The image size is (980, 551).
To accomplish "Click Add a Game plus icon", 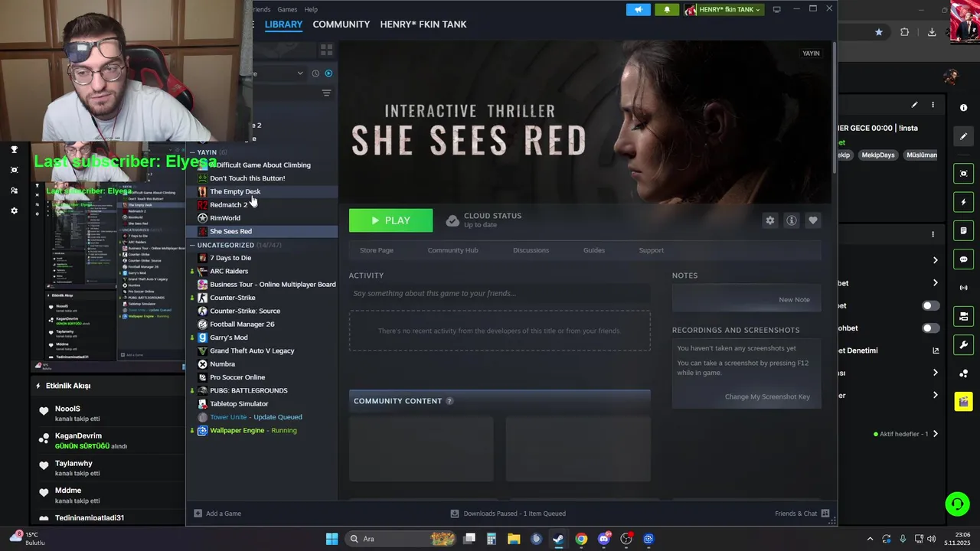I will tap(198, 514).
